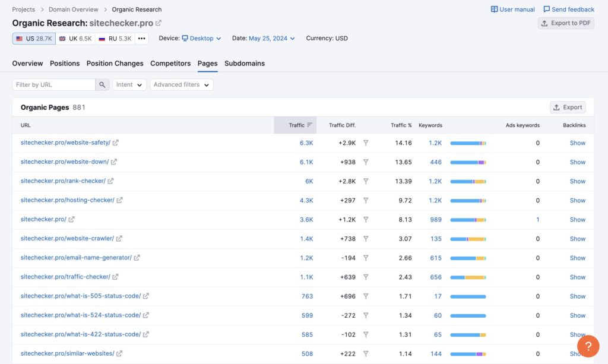Viewport: 608px width, 364px height.
Task: Open external link icon beside domain title
Action: (x=159, y=23)
